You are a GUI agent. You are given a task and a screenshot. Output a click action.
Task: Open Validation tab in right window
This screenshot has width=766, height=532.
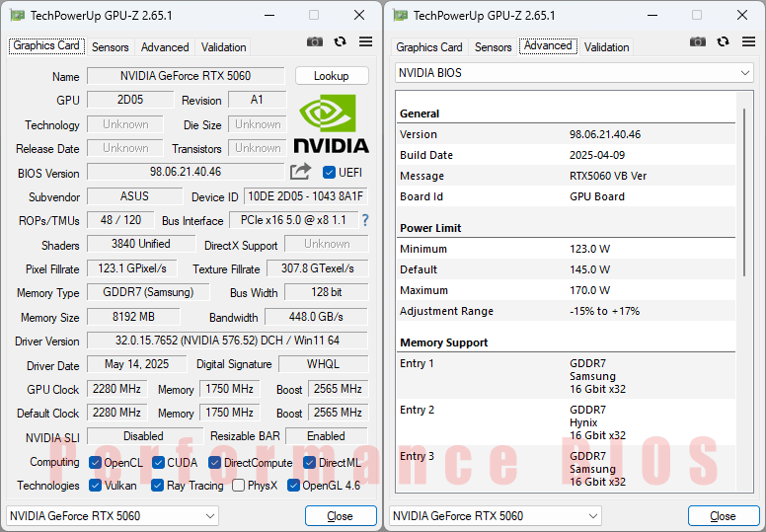[606, 47]
